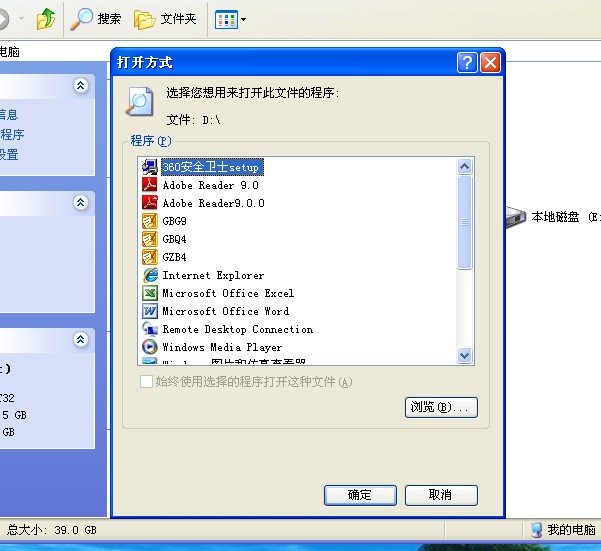601x551 pixels.
Task: Select GBQ4 program entry
Action: click(x=174, y=239)
